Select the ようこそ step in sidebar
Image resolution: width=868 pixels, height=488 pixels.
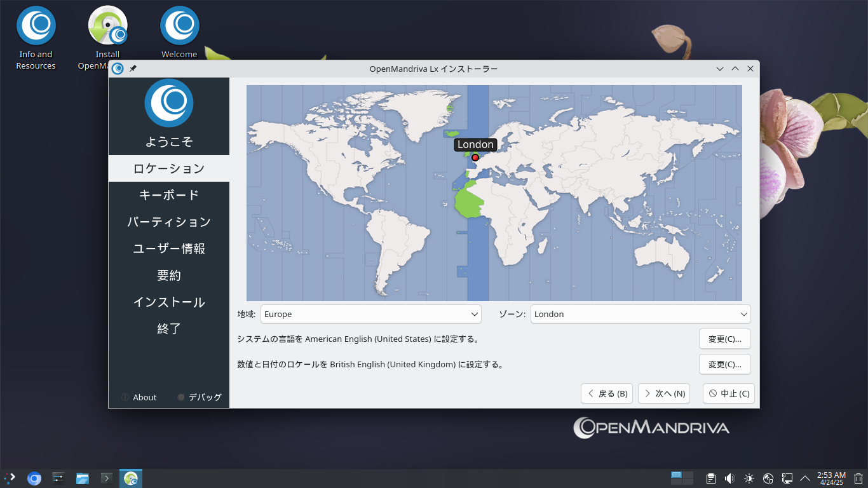point(169,142)
